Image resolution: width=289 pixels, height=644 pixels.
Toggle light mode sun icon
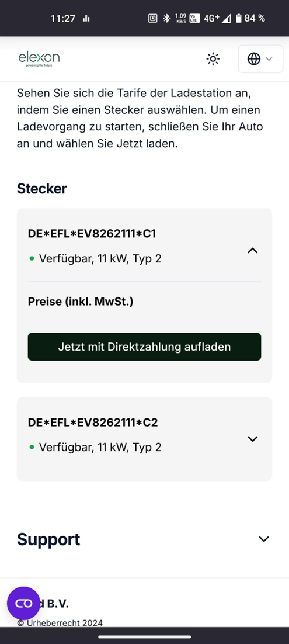point(213,59)
